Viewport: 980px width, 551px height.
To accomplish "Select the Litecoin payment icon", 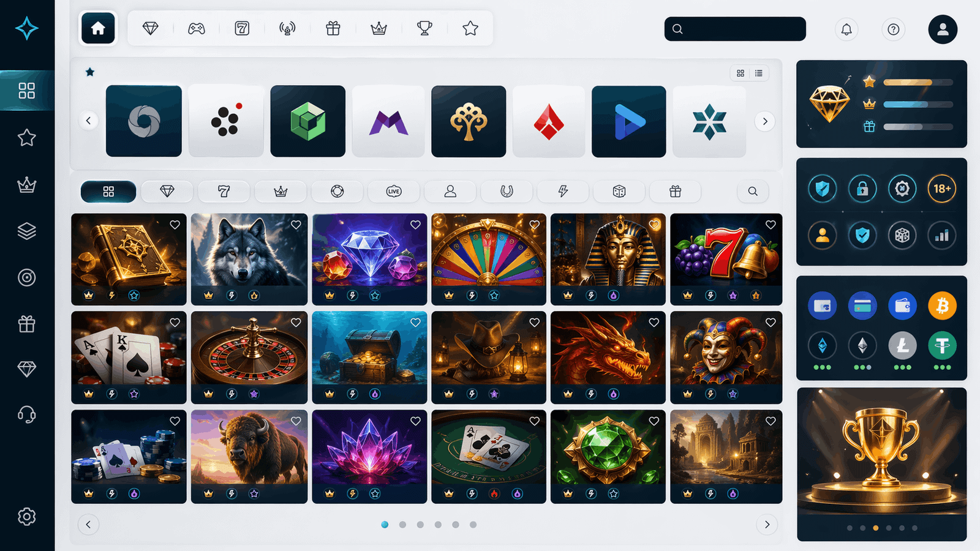I will 902,346.
